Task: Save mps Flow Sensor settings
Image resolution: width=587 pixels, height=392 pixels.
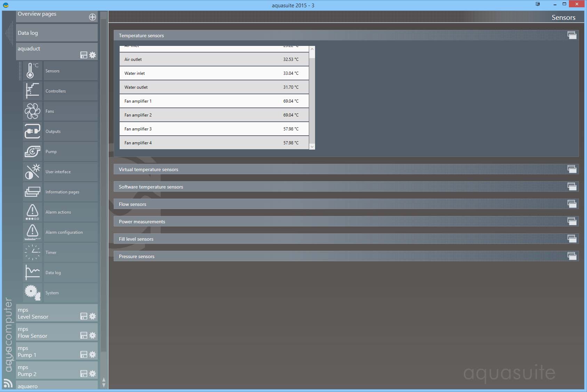Action: 84,335
